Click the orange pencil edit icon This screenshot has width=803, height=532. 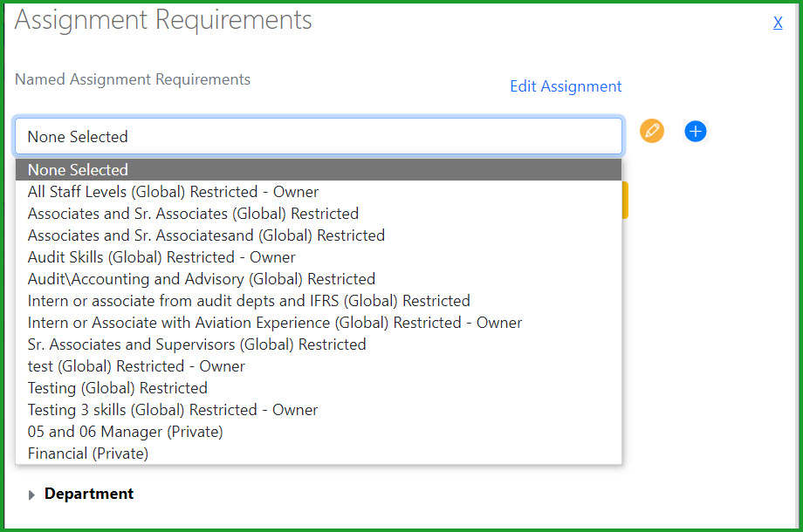(652, 131)
